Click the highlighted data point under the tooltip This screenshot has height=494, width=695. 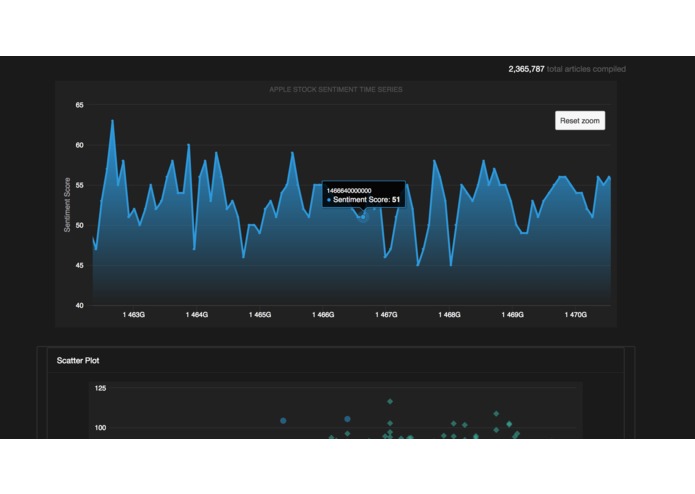click(363, 217)
